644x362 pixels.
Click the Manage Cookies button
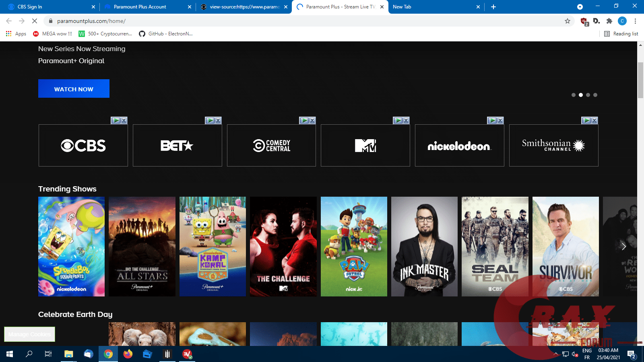click(29, 334)
